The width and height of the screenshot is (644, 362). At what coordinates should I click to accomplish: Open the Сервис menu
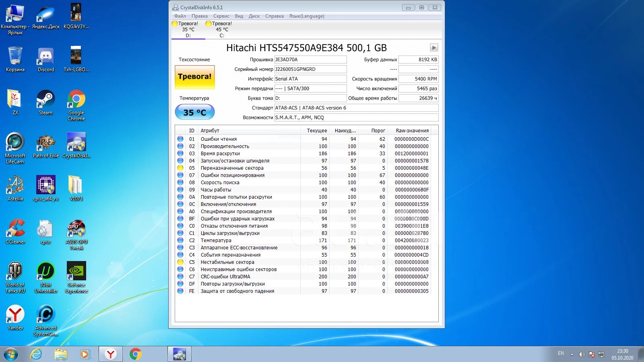[221, 16]
